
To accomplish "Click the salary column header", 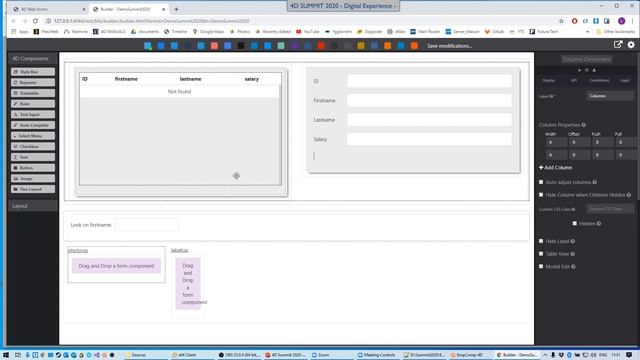I will click(251, 79).
